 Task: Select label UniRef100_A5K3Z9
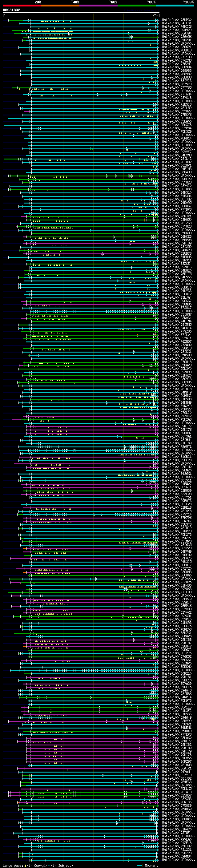pyautogui.click(x=177, y=132)
